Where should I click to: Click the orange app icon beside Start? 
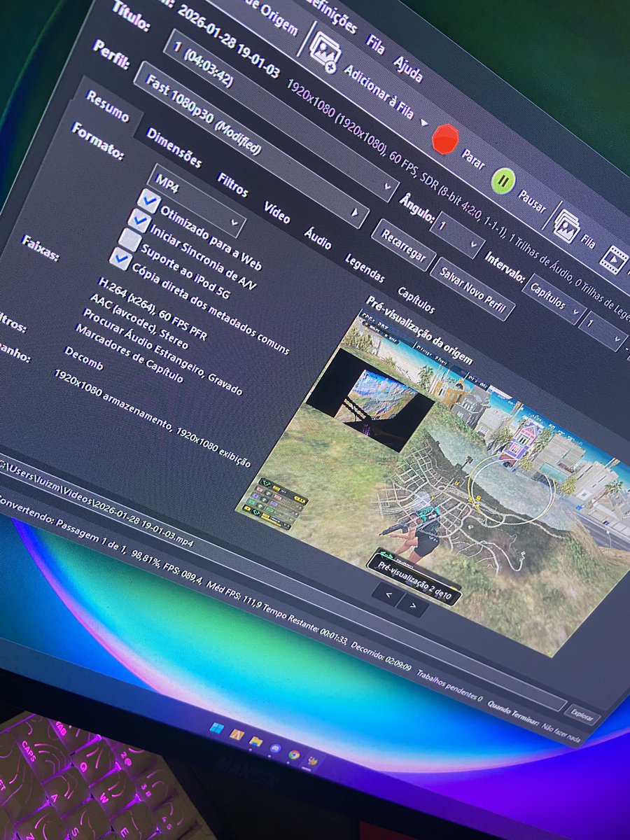point(237,736)
